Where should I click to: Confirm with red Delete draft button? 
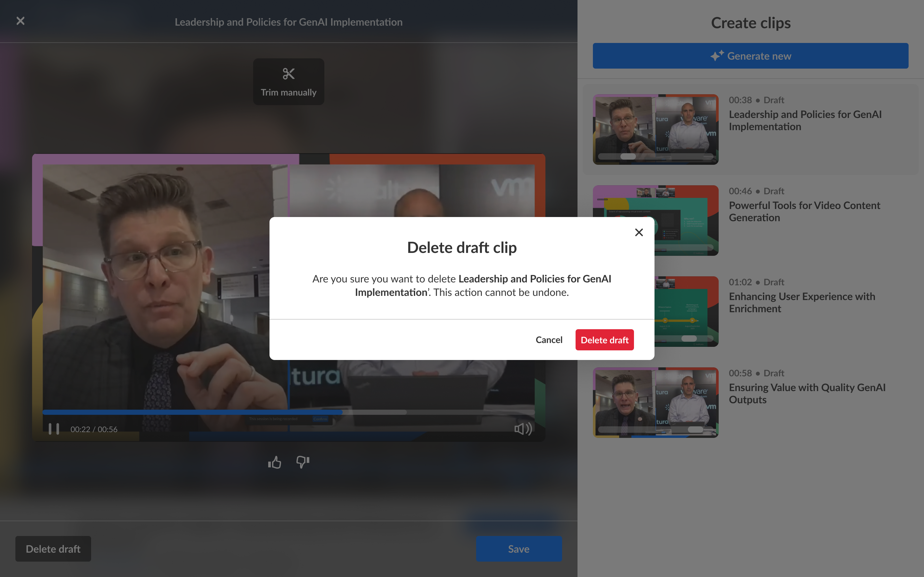coord(604,340)
